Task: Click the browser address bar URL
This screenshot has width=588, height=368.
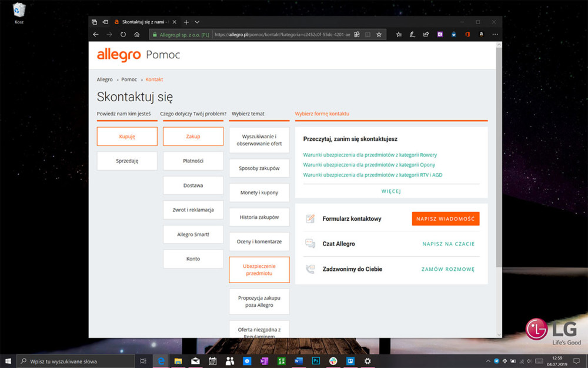Action: [282, 35]
